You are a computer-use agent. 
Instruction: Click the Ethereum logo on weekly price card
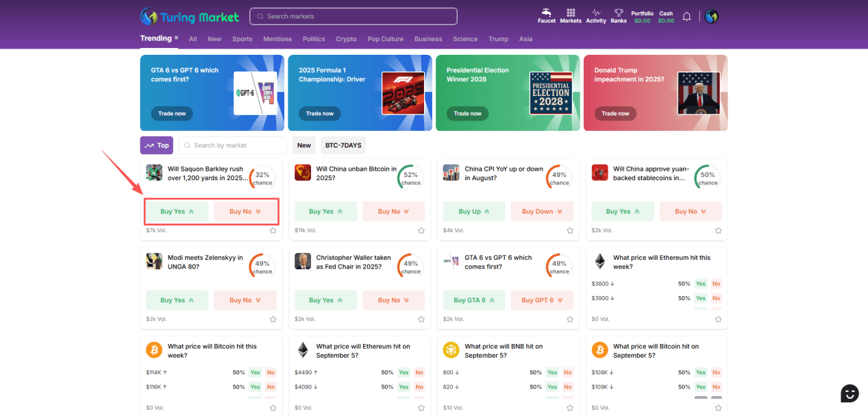click(x=599, y=261)
